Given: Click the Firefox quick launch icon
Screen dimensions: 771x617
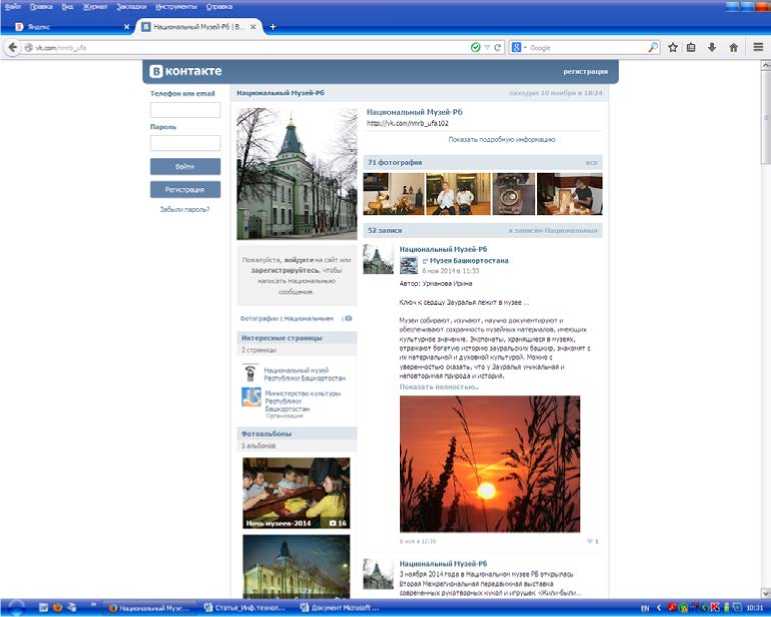Looking at the screenshot, I should coord(58,608).
